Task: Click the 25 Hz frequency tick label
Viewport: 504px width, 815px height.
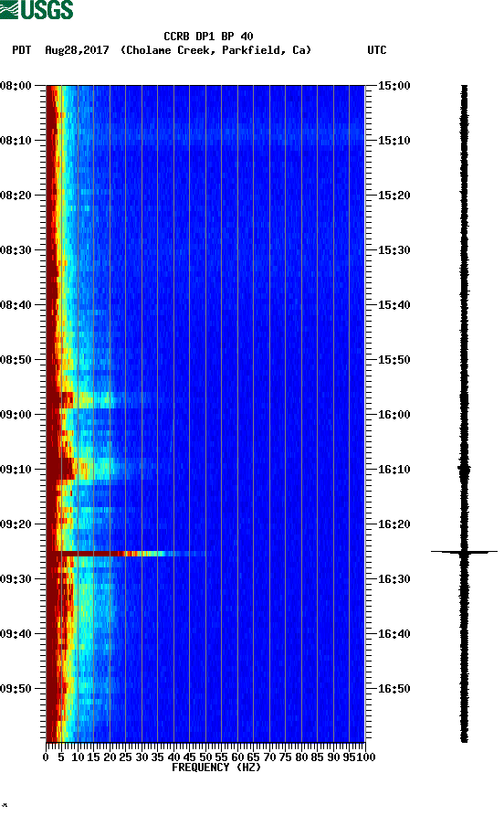Action: pyautogui.click(x=125, y=757)
